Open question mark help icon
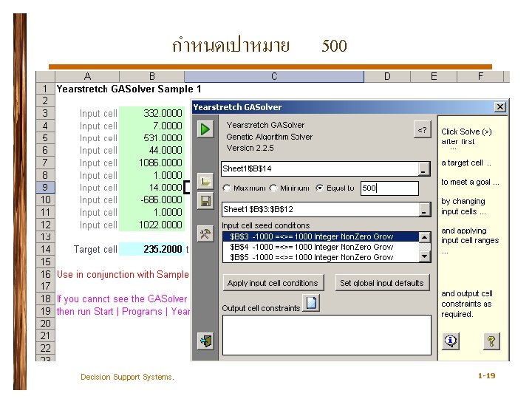 click(491, 341)
